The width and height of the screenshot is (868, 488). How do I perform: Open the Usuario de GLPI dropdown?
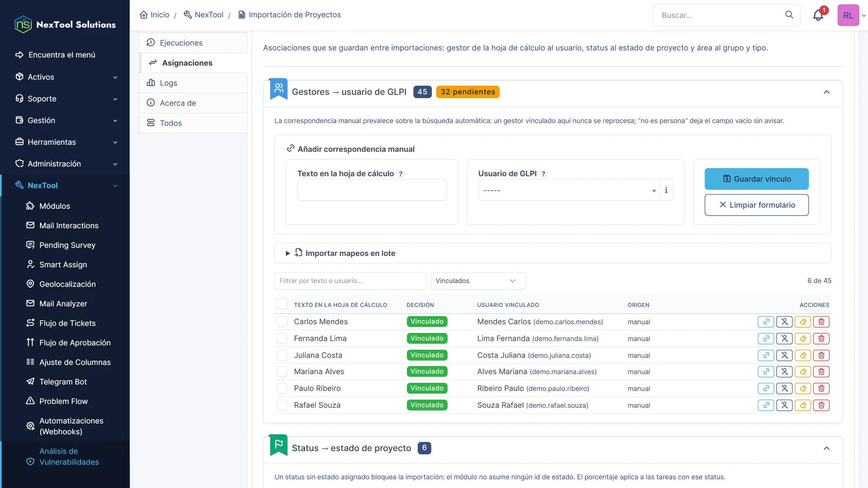pyautogui.click(x=569, y=190)
